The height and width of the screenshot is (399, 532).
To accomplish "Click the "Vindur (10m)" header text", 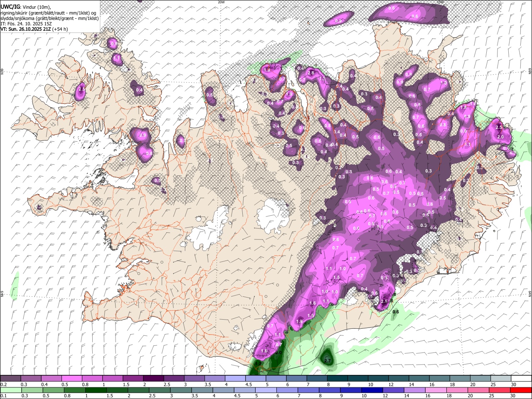I will (37, 7).
